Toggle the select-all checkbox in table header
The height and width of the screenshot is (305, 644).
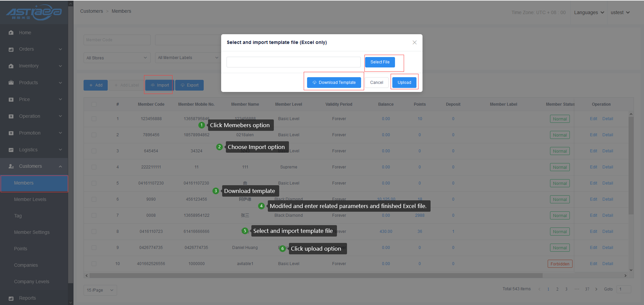point(94,104)
